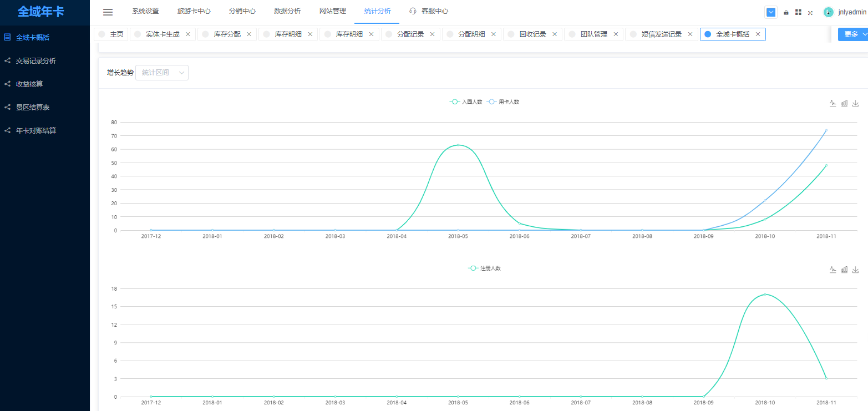This screenshot has width=868, height=411.
Task: Toggle 注册人数 series in bottom legend
Action: pos(485,268)
